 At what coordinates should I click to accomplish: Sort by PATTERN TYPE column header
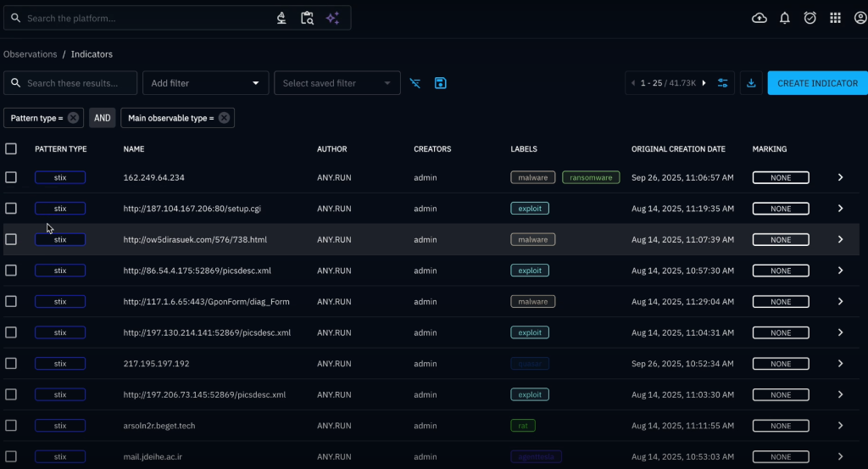tap(61, 149)
